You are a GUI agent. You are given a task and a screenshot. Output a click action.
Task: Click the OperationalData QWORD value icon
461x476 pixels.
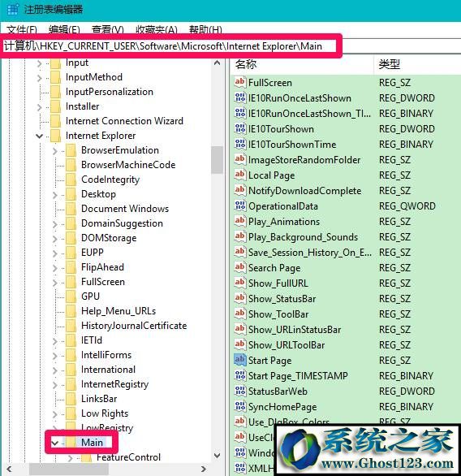tap(239, 206)
